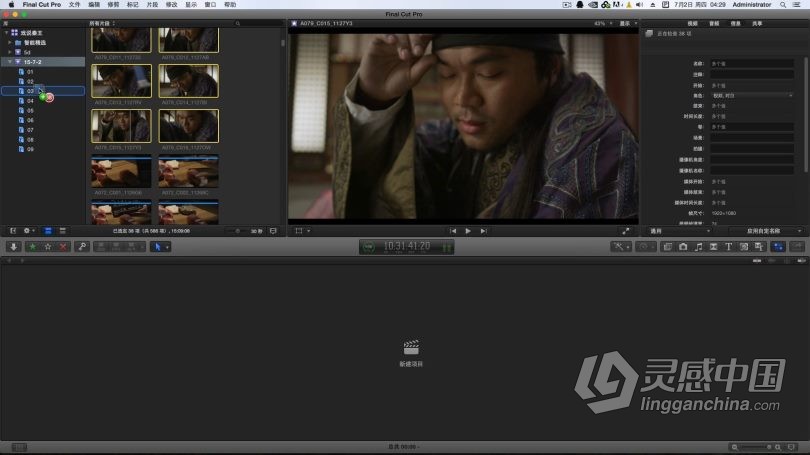
Task: Switch to the fourth Inspector tab
Action: click(757, 23)
